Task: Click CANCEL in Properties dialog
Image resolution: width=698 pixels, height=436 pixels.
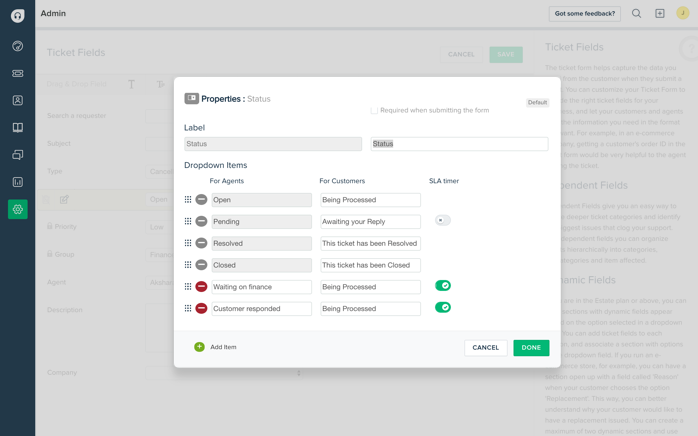Action: [x=486, y=348]
